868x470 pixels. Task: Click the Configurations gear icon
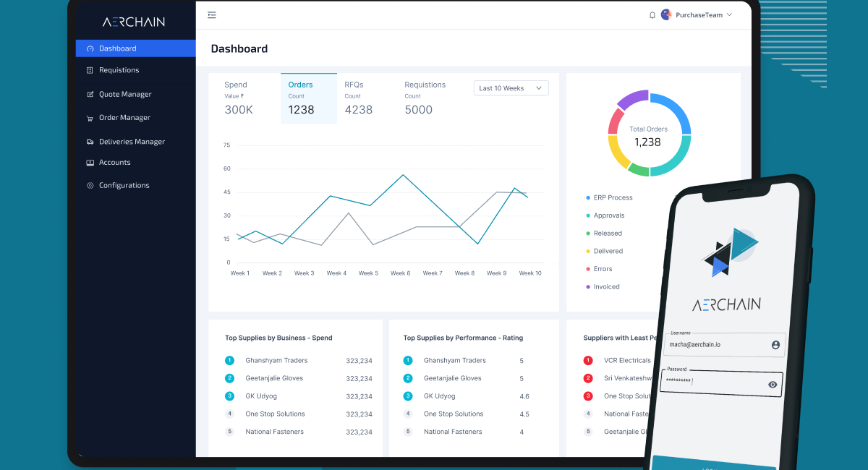[90, 186]
